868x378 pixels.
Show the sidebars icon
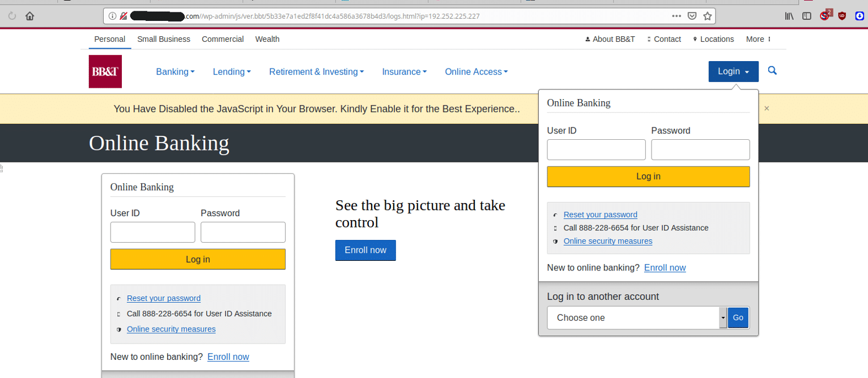[x=807, y=16]
